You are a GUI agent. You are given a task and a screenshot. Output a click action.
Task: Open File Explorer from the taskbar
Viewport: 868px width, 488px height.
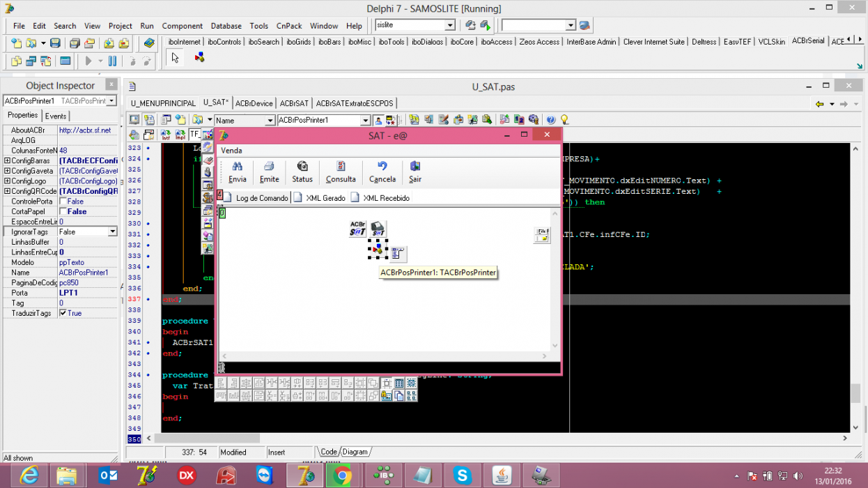point(67,475)
